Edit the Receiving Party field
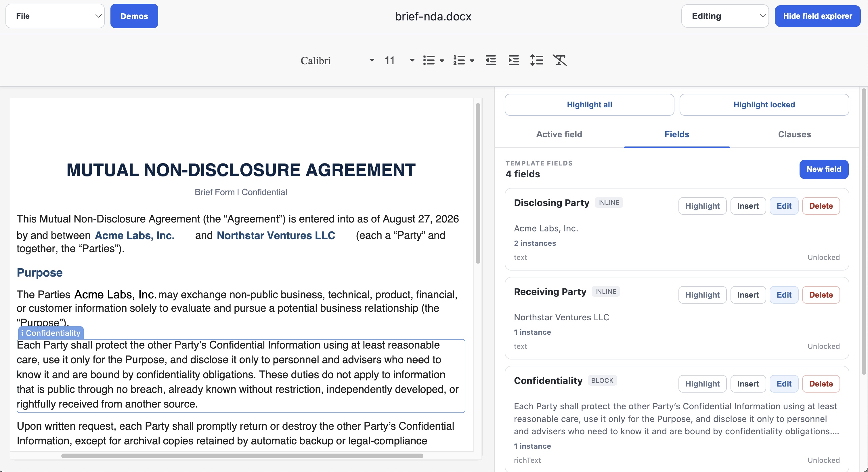This screenshot has height=472, width=868. coord(784,295)
